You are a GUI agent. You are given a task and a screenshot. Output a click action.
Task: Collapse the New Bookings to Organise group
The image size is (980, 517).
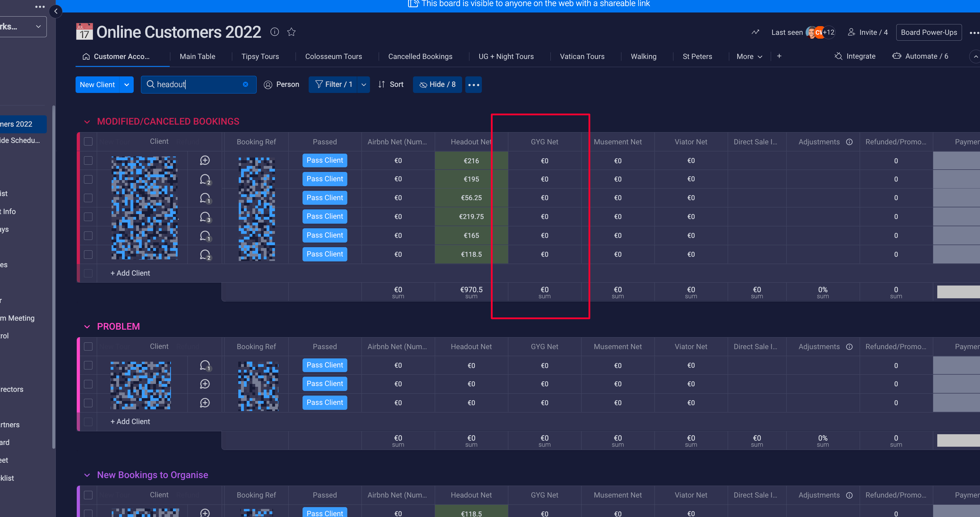coord(87,475)
